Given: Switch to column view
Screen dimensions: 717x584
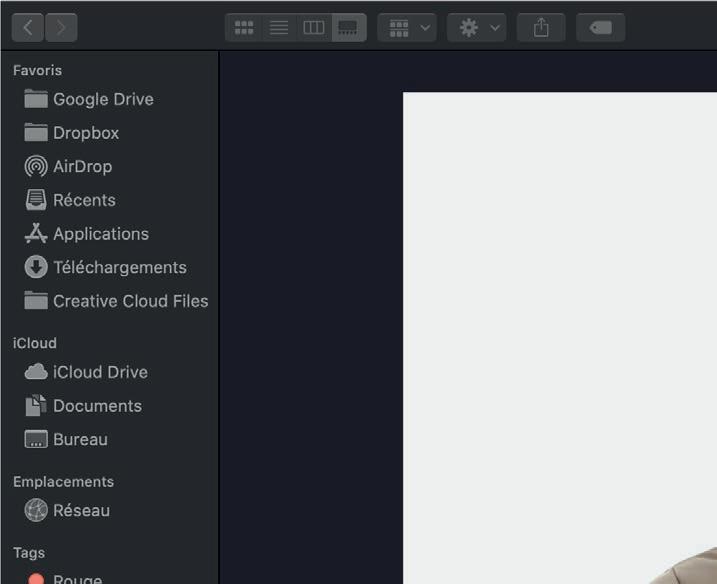Looking at the screenshot, I should tap(314, 27).
